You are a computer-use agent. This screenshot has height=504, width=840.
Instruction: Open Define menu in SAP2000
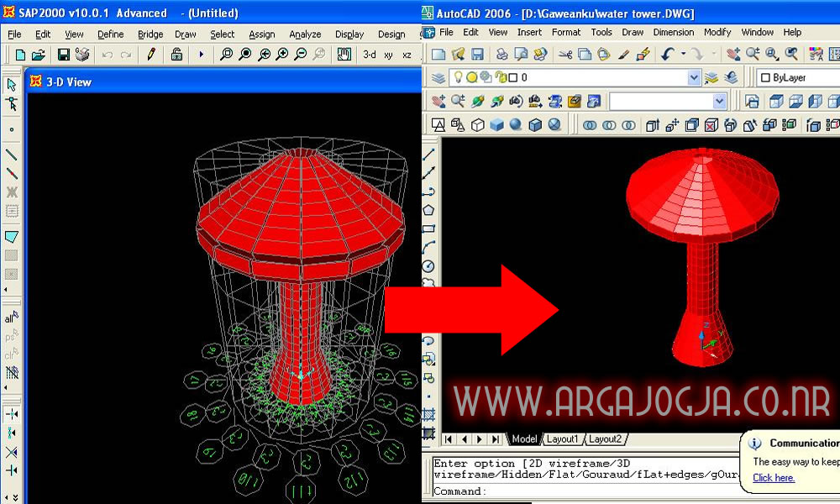[110, 34]
